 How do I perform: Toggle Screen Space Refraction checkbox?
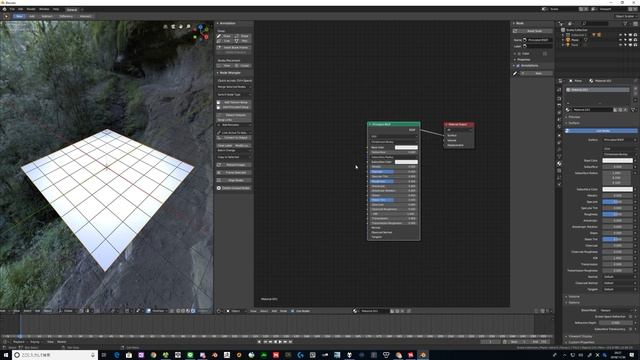click(x=631, y=316)
